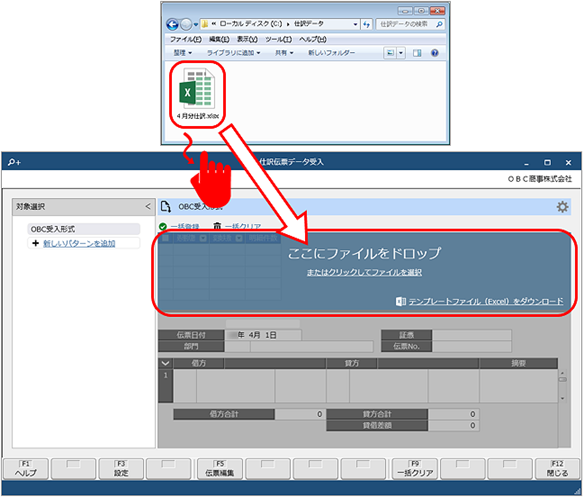Open the settings gear icon

coord(562,207)
